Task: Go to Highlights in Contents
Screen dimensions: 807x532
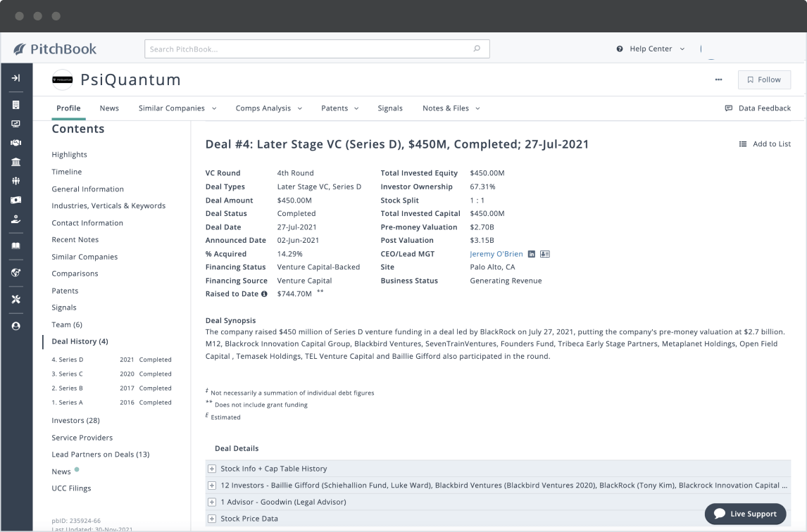Action: click(69, 154)
